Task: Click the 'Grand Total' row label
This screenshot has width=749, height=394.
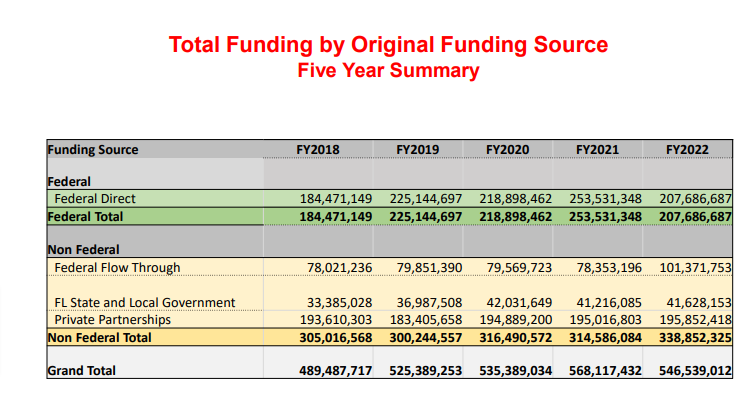Action: pos(82,371)
